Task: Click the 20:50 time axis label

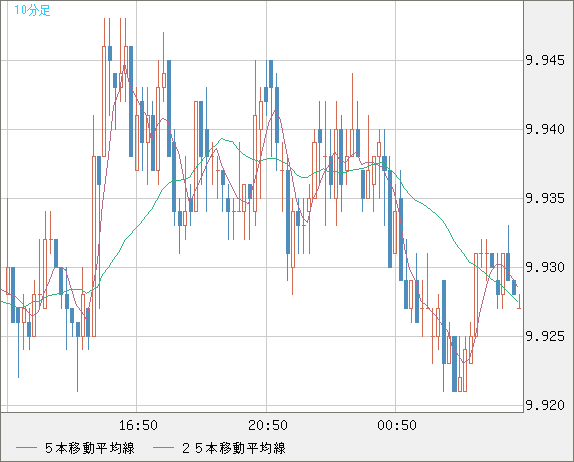Action: (x=268, y=425)
